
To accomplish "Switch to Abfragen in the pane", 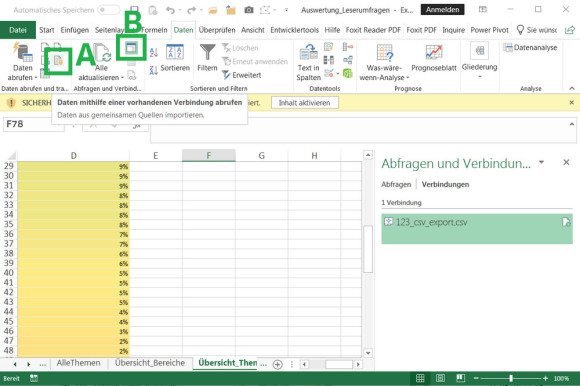I will pyautogui.click(x=396, y=184).
